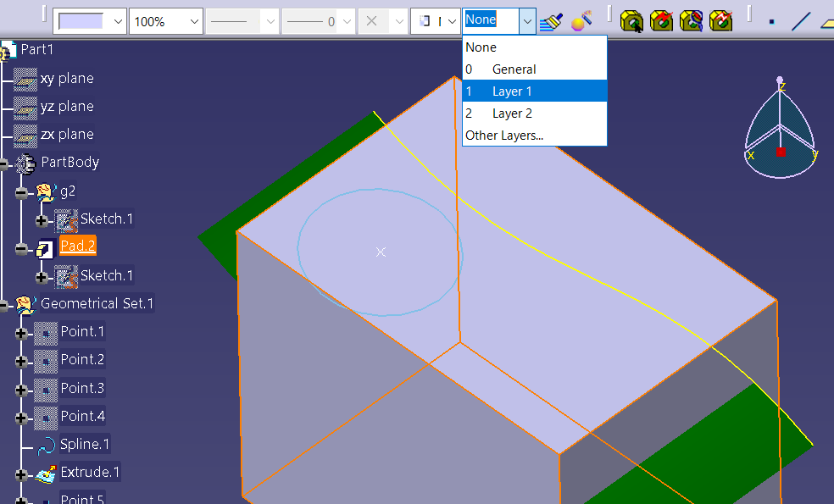Pick the 0 General layer option

point(514,69)
